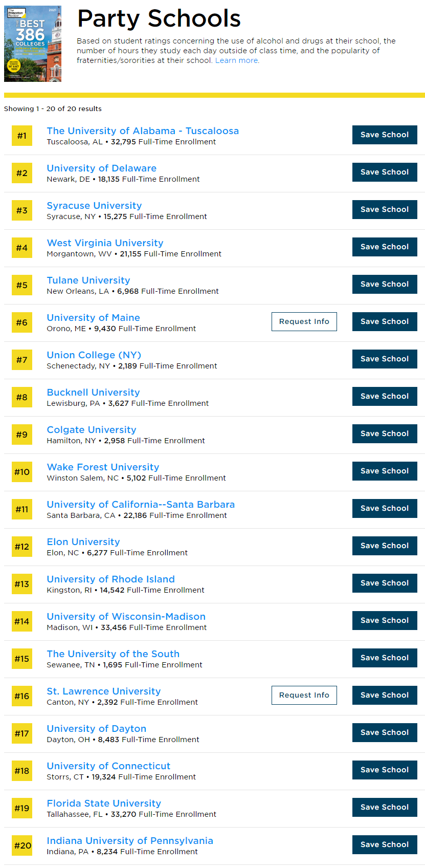The image size is (425, 868).
Task: Open University of Wisconsin-Madison page
Action: [x=126, y=617]
